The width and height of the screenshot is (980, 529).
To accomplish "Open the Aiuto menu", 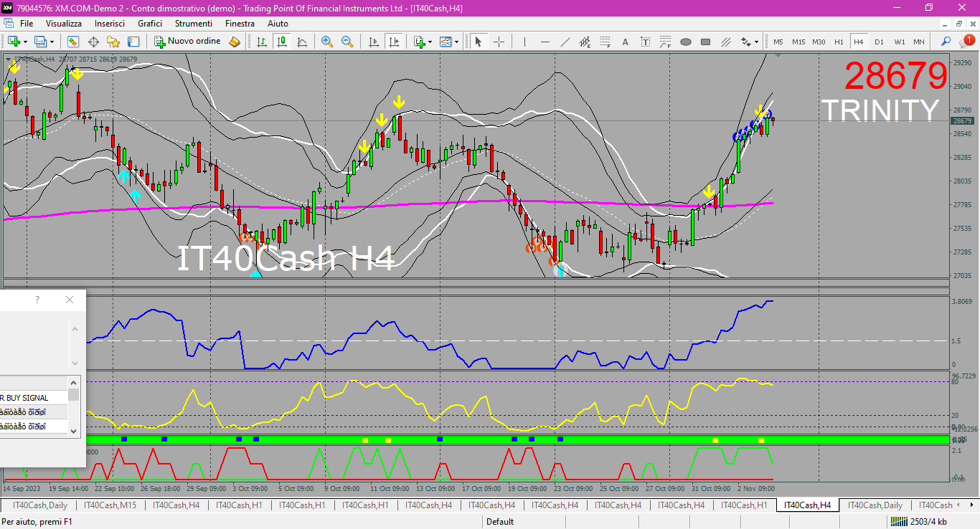I will (278, 24).
